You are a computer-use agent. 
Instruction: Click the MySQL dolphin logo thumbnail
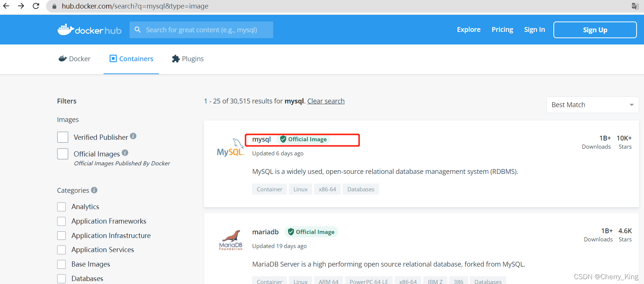point(231,147)
